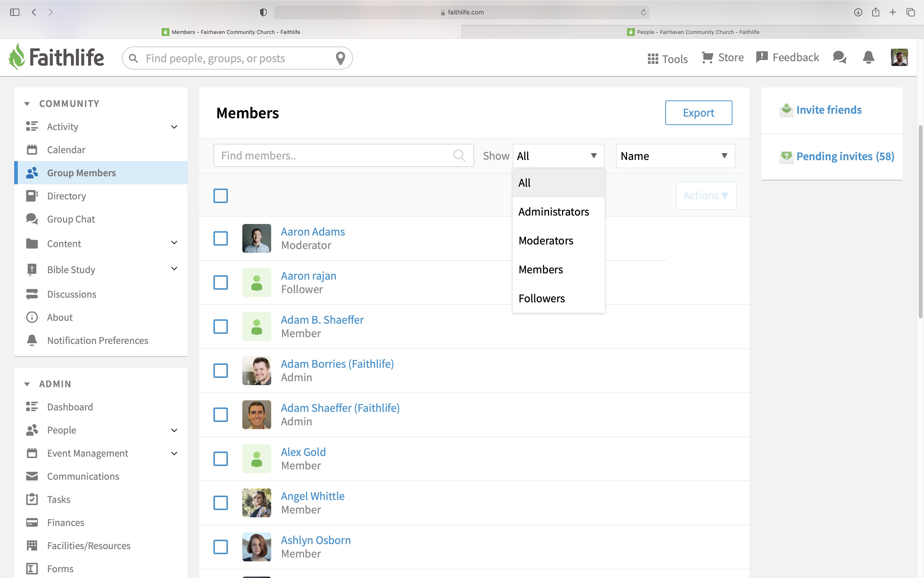924x578 pixels.
Task: Click Adam Shaeffer's profile photo
Action: click(257, 415)
